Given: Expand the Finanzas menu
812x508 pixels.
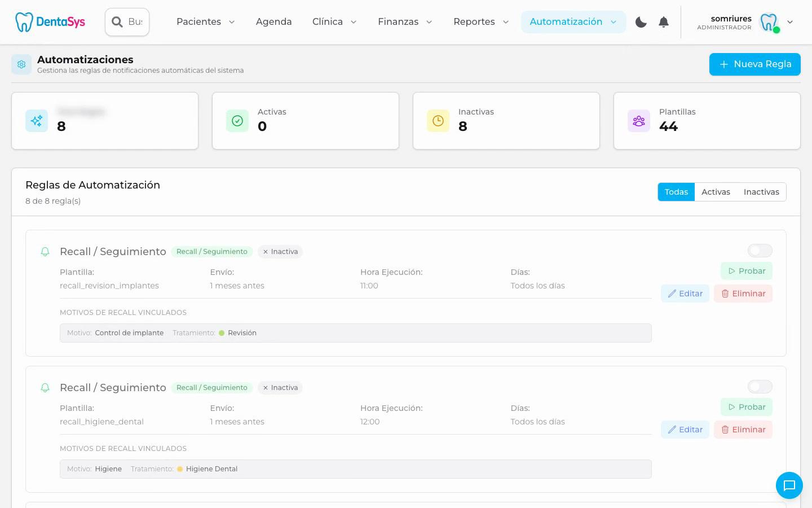Looking at the screenshot, I should click(405, 22).
